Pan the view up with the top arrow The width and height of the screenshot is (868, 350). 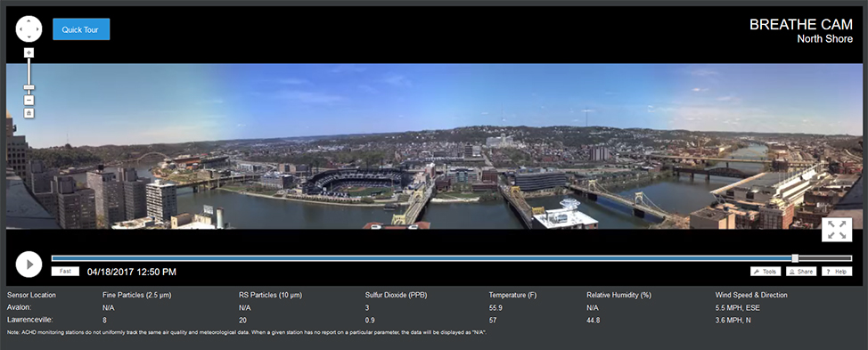(x=29, y=20)
